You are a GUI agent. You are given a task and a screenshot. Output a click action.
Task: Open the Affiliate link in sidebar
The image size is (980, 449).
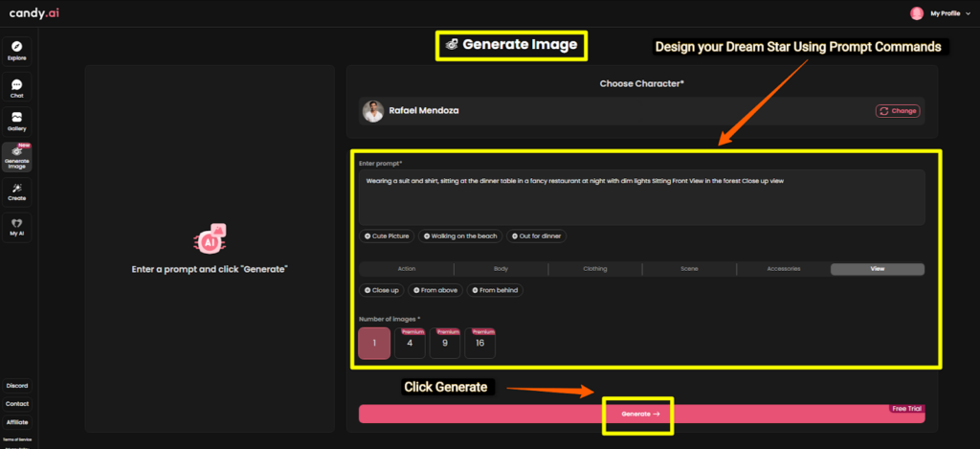[x=17, y=422]
